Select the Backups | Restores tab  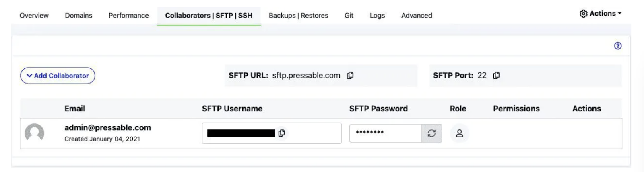pyautogui.click(x=298, y=16)
